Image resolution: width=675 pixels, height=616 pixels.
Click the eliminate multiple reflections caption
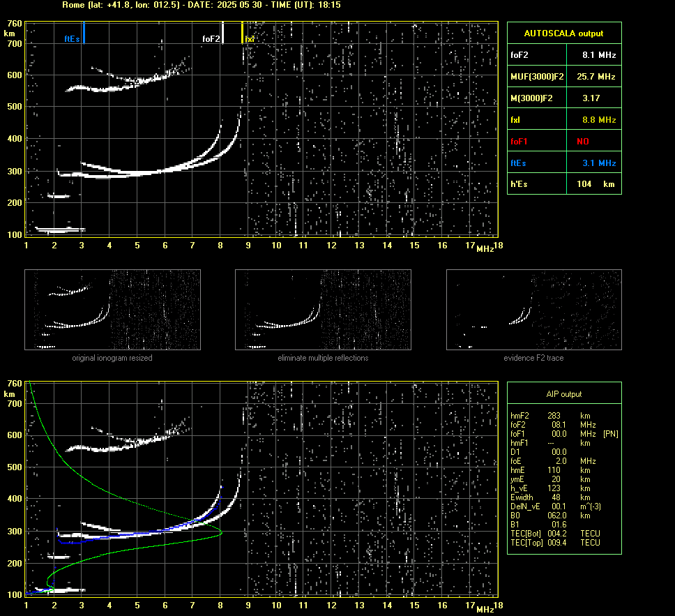[323, 358]
